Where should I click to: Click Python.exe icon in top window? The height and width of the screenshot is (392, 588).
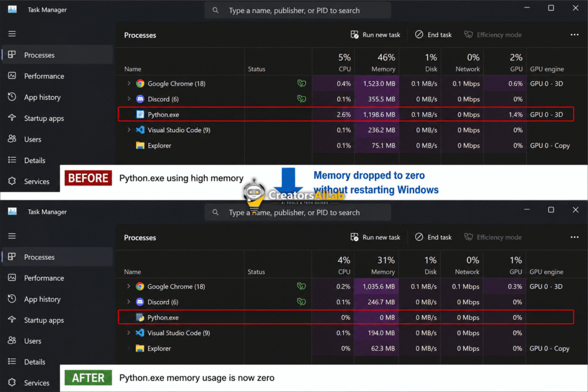coord(140,114)
